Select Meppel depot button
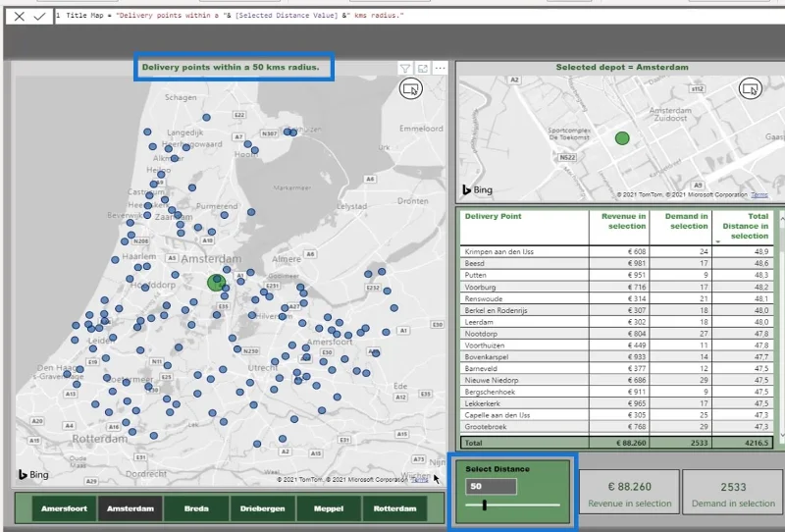The image size is (785, 532). tap(329, 508)
